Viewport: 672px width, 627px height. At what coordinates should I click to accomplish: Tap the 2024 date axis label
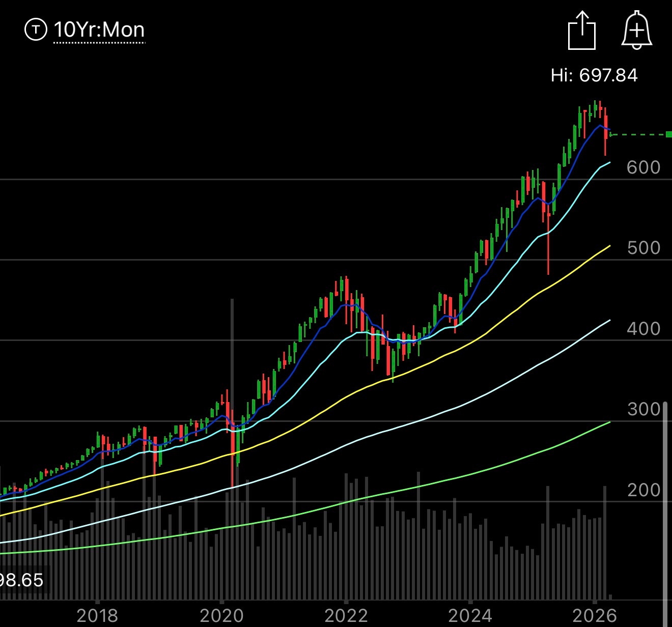[x=470, y=616]
